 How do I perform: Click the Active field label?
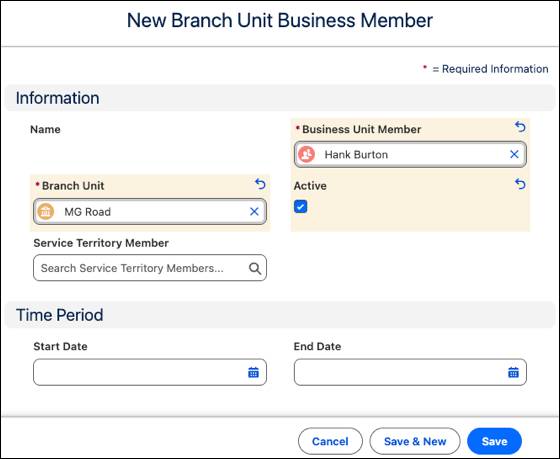click(310, 186)
